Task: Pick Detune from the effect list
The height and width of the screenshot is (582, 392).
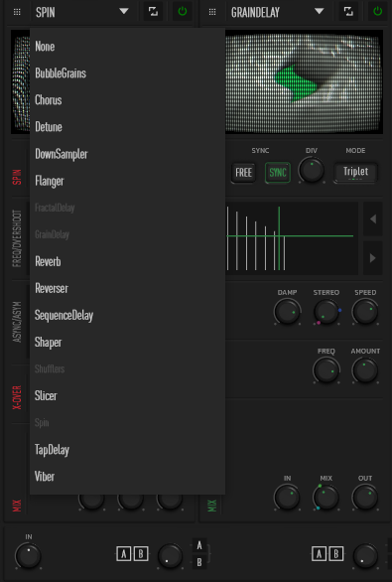Action: tap(127, 127)
